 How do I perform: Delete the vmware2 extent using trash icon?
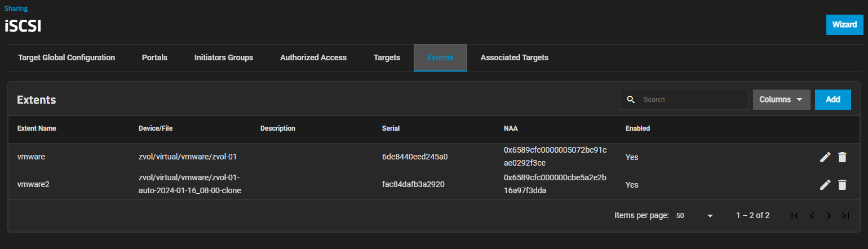pyautogui.click(x=842, y=185)
